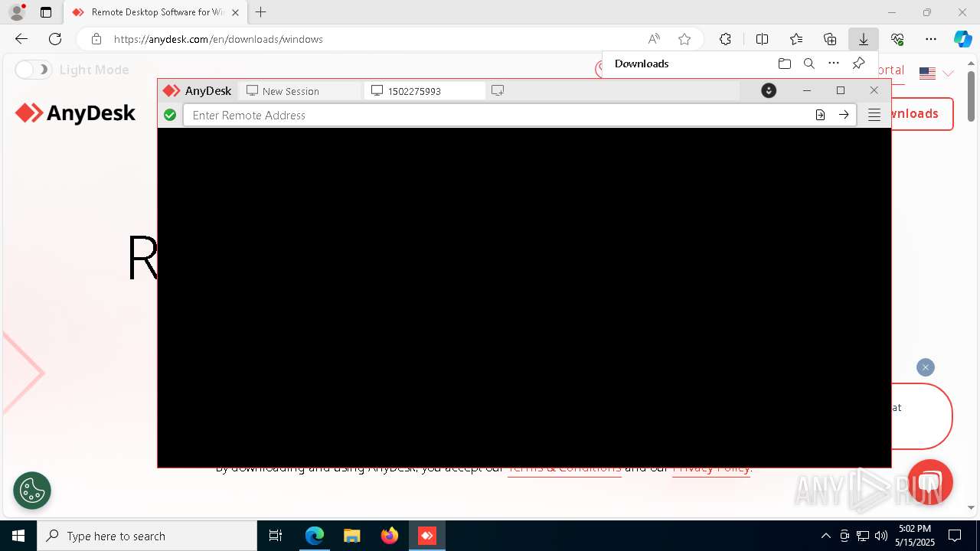Add a new AnyDesk session tab
This screenshot has width=980, height=551.
click(498, 90)
